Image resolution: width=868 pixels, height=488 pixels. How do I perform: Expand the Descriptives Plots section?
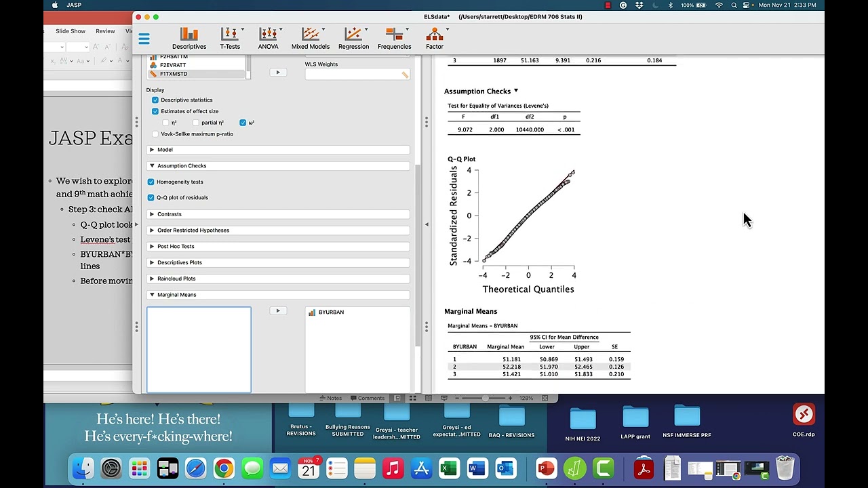(x=278, y=262)
